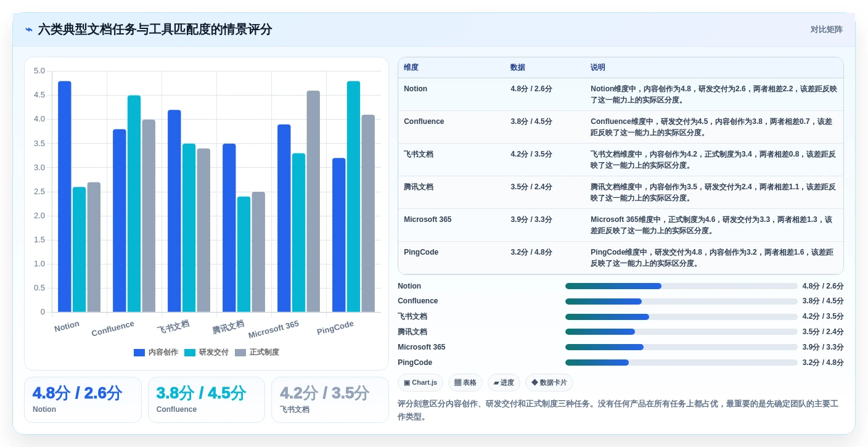Click the 飞书文档 progress bar
Screen dimensions: 868x447
pyautogui.click(x=681, y=317)
